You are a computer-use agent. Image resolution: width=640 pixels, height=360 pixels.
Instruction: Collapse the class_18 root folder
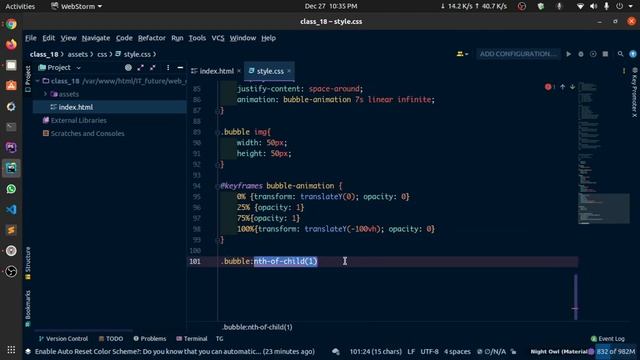(38, 81)
